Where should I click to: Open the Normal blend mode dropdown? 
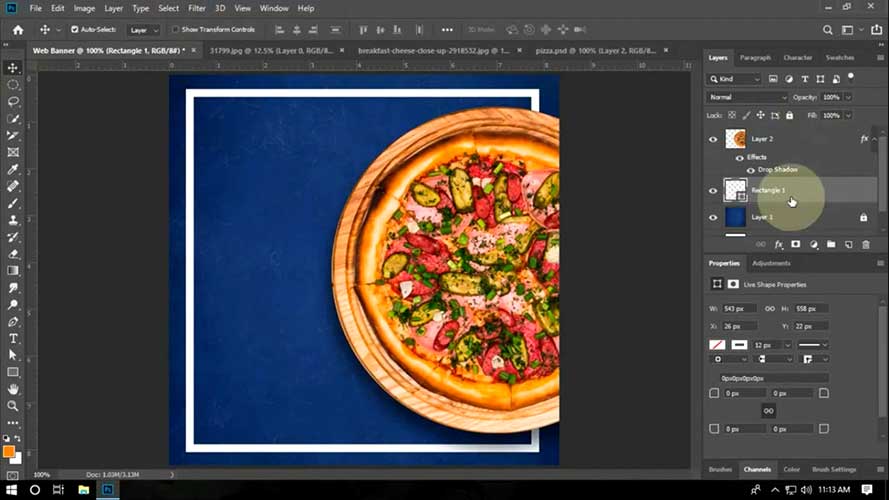point(748,97)
